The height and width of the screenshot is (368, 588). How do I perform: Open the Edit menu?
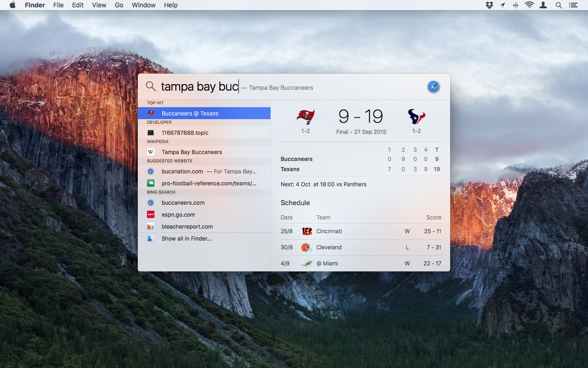(x=78, y=5)
